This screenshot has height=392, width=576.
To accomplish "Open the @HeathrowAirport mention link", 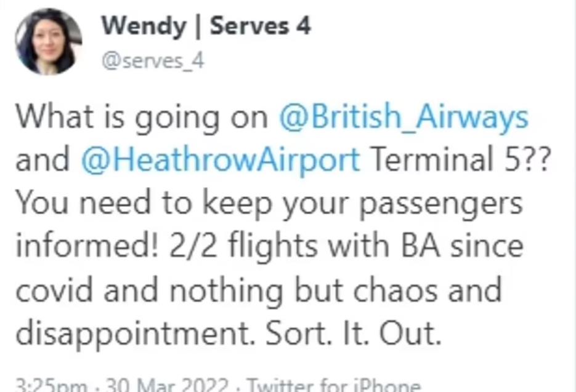I will pyautogui.click(x=220, y=160).
